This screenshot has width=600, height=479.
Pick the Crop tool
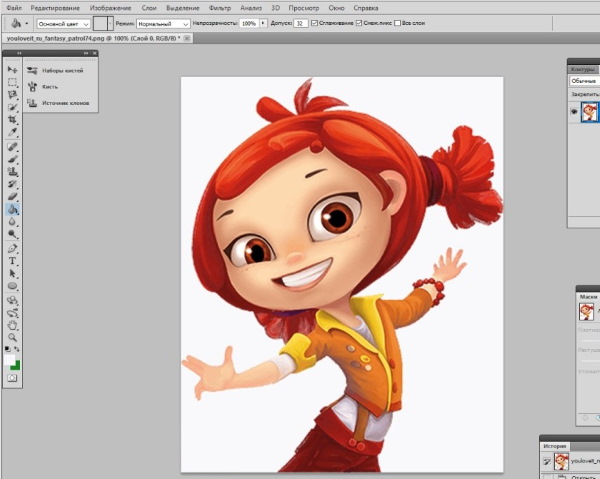click(13, 119)
